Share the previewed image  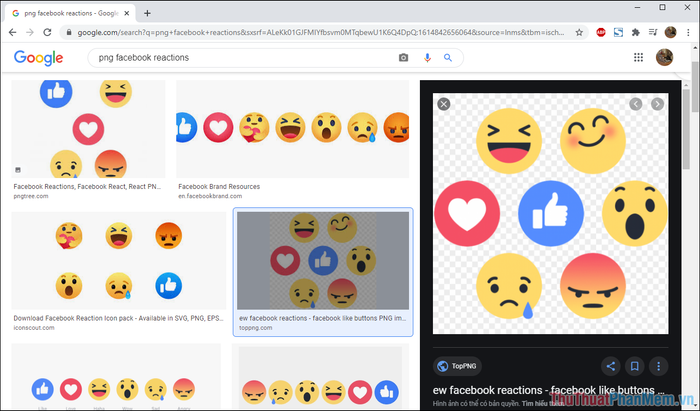pos(611,366)
